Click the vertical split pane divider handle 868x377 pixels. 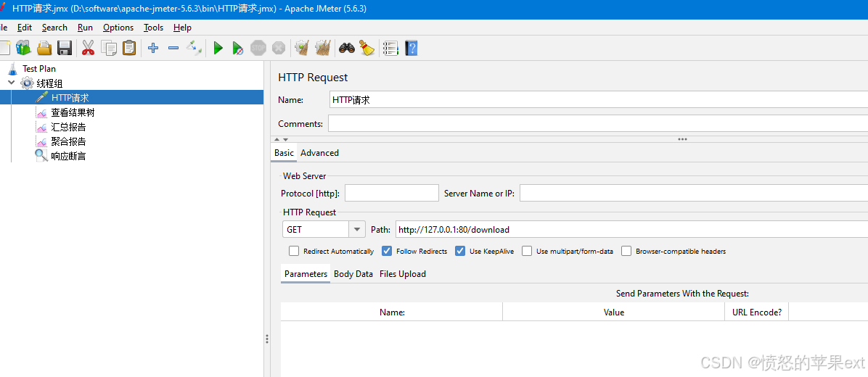[267, 339]
